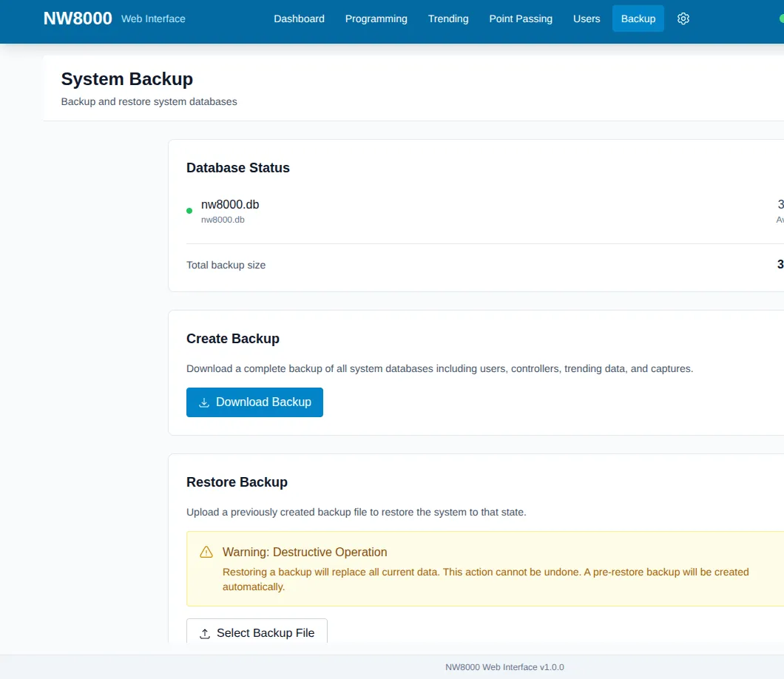This screenshot has height=679, width=784.
Task: Click the Web Interface subtitle text
Action: click(153, 19)
